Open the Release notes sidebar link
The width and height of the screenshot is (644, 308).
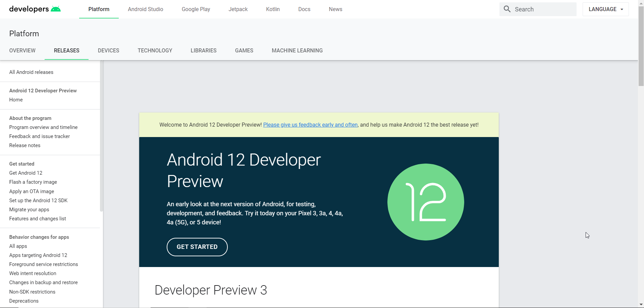25,145
